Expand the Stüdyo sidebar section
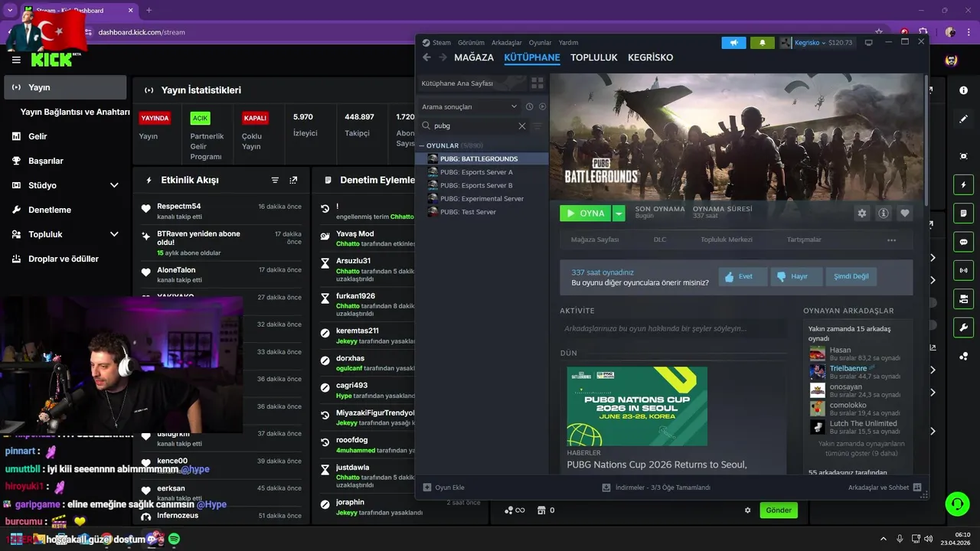The image size is (980, 551). [114, 185]
